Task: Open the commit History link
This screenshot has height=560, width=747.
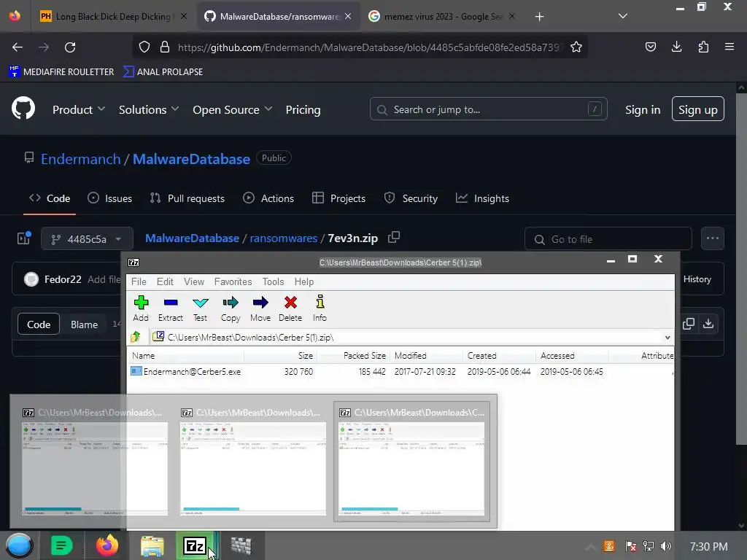Action: [697, 279]
